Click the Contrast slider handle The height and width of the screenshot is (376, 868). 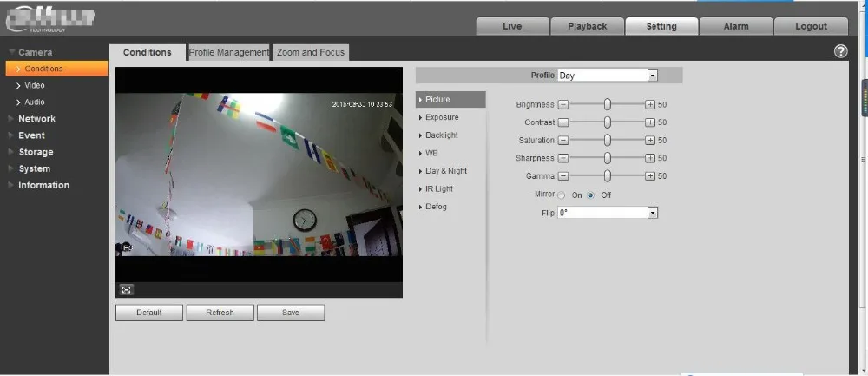coord(608,122)
